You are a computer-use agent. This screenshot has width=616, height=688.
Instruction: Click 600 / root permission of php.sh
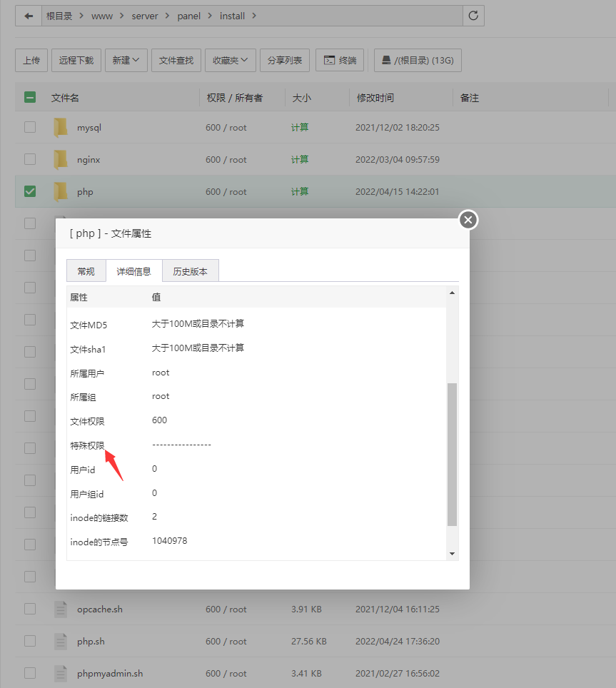(226, 641)
